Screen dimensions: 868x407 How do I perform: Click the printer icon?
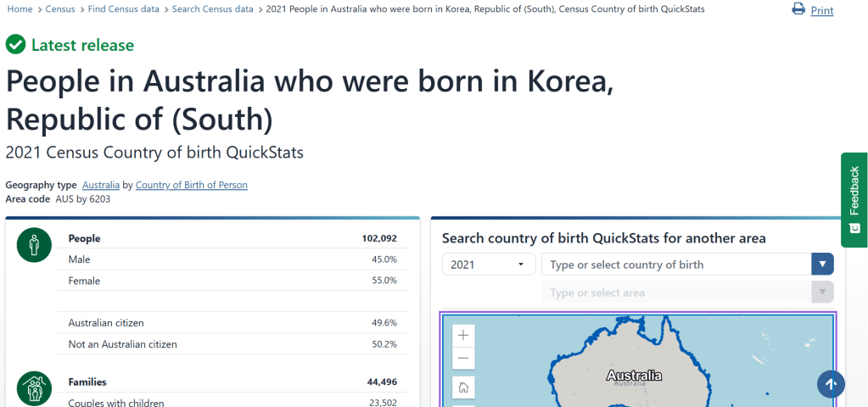(x=798, y=8)
